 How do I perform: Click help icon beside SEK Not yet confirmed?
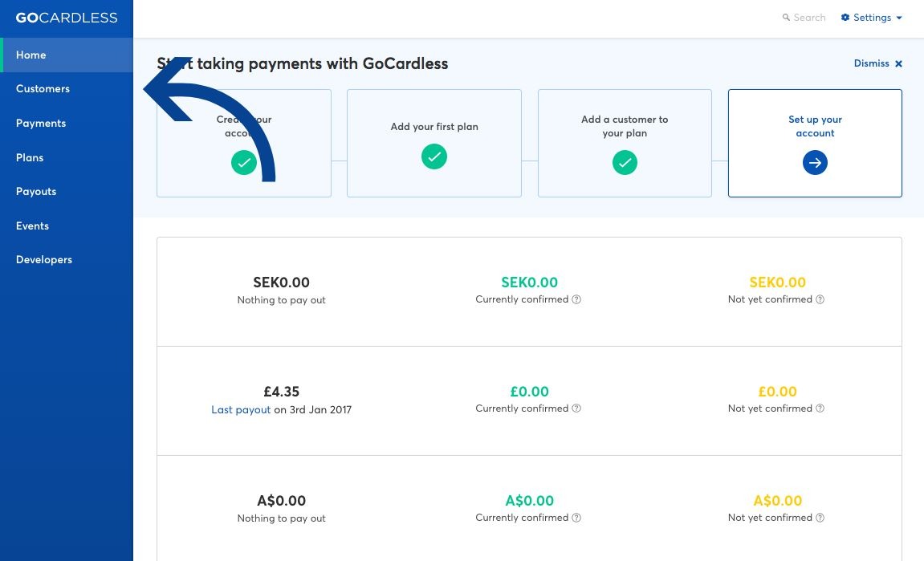[820, 299]
